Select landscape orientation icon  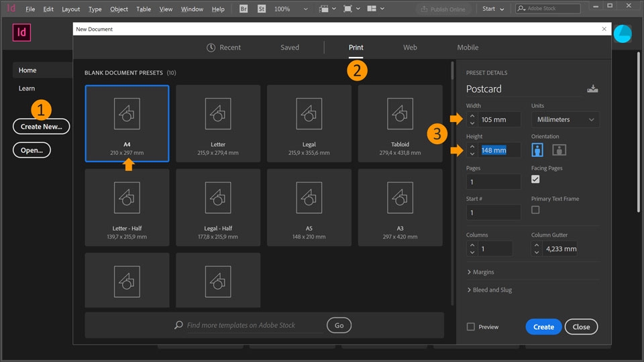click(x=559, y=149)
